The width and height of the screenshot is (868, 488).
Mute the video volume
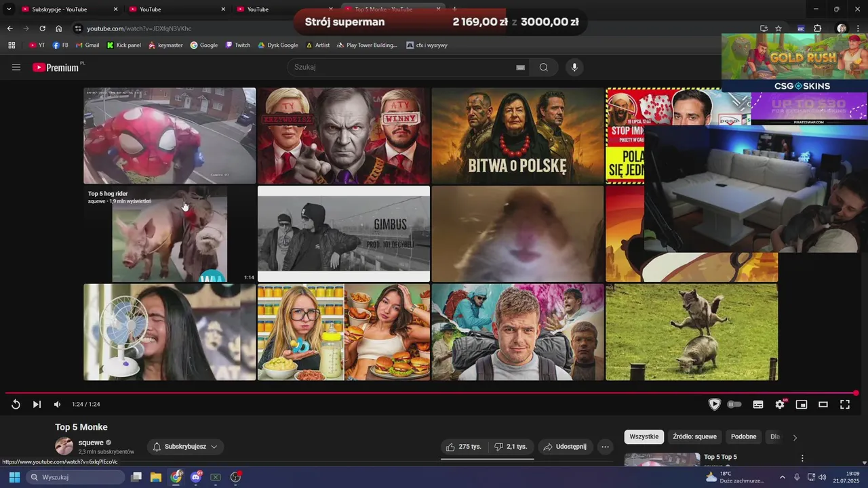coord(57,405)
